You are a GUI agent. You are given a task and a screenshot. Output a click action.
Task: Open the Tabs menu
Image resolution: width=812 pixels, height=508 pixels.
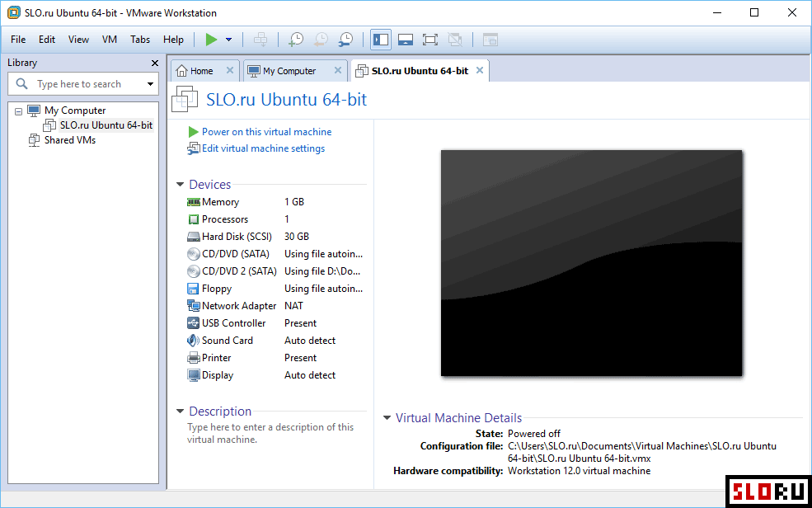140,40
